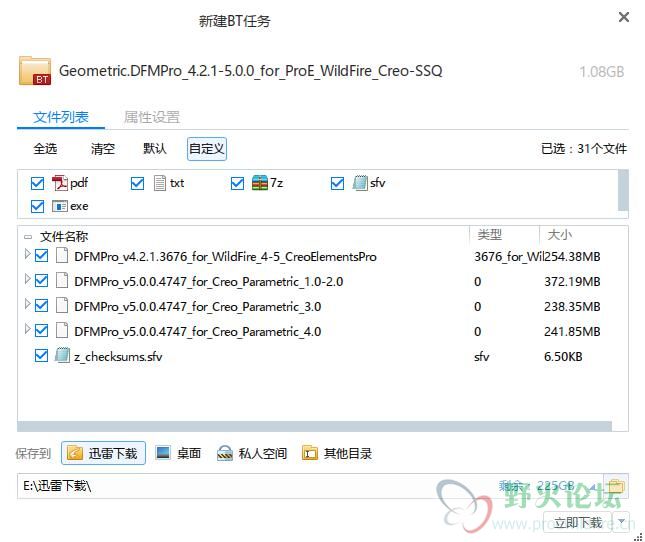Click the 7z archive type icon
Image resolution: width=645 pixels, height=542 pixels.
[x=260, y=183]
